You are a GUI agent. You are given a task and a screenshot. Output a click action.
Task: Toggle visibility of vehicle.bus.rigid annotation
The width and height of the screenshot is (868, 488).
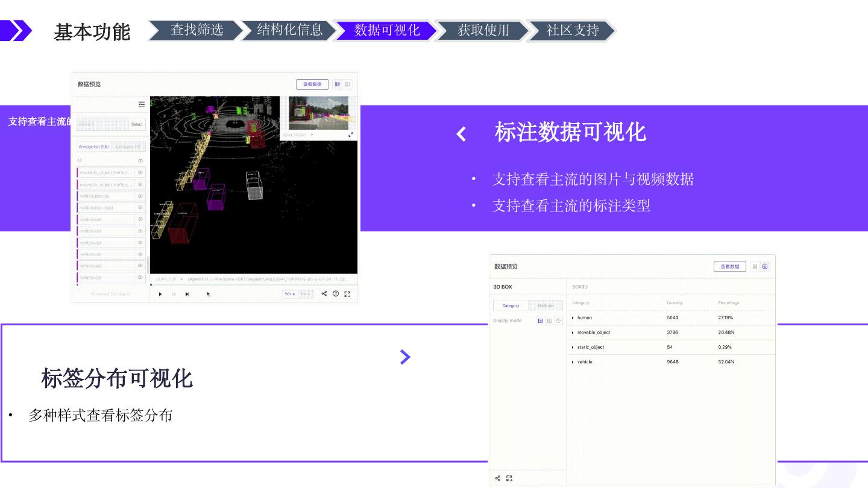click(140, 208)
